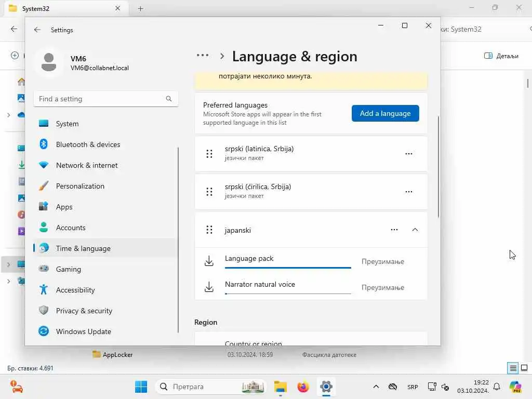The height and width of the screenshot is (399, 532).
Task: Click the System monitor icon
Action: pyautogui.click(x=44, y=124)
